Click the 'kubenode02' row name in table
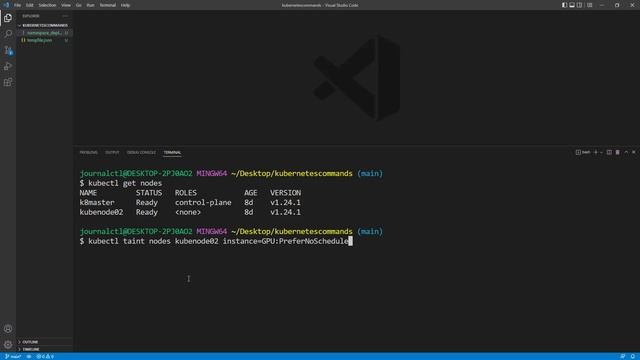 [101, 212]
